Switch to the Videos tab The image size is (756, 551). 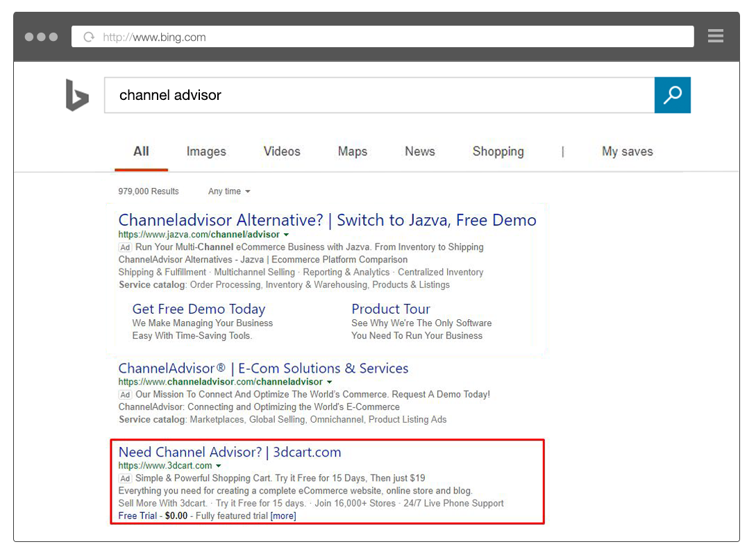(x=282, y=151)
